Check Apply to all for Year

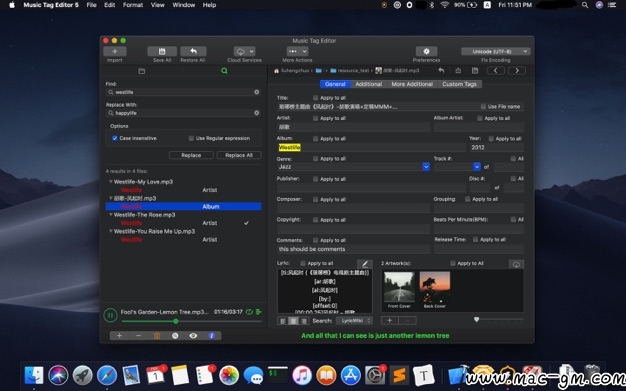[491, 139]
